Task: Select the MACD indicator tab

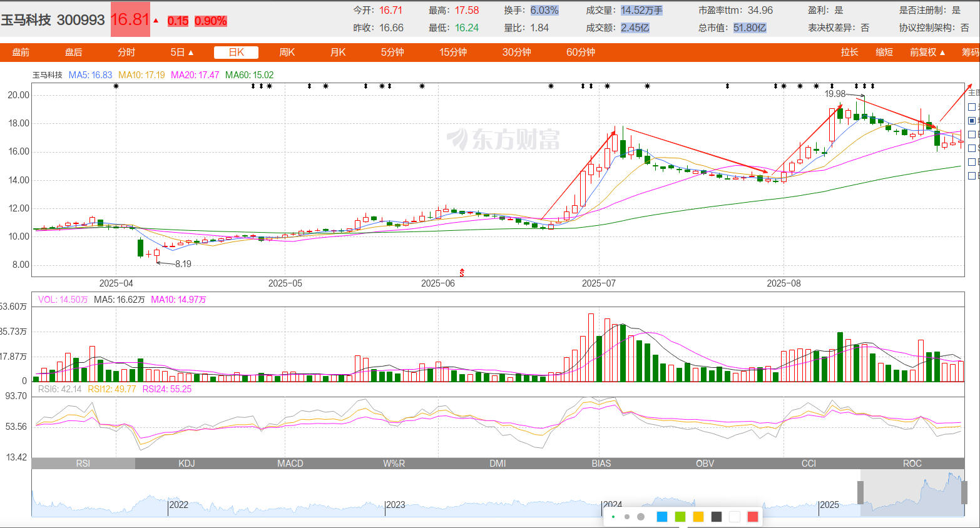Action: (290, 464)
